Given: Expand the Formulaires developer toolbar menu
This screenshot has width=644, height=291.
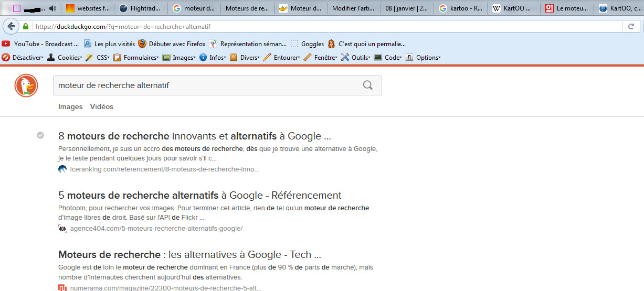Looking at the screenshot, I should pyautogui.click(x=136, y=58).
